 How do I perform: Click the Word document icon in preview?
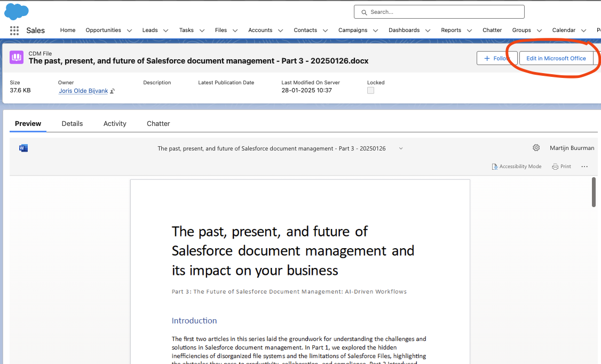(23, 148)
